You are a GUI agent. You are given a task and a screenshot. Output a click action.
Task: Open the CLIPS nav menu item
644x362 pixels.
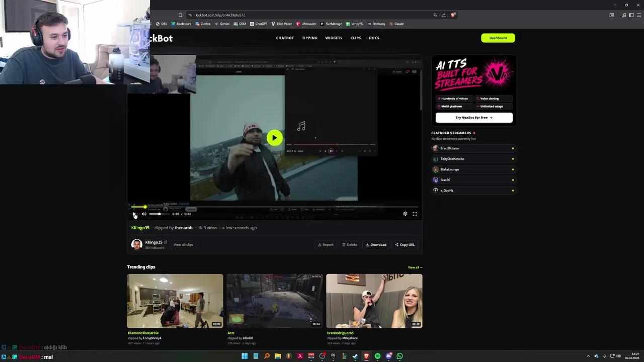356,38
